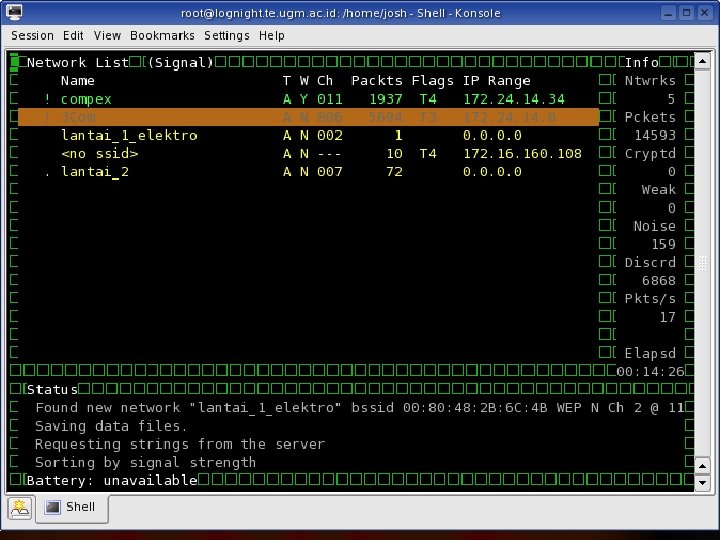720x540 pixels.
Task: Open the Settings menu
Action: click(x=227, y=35)
